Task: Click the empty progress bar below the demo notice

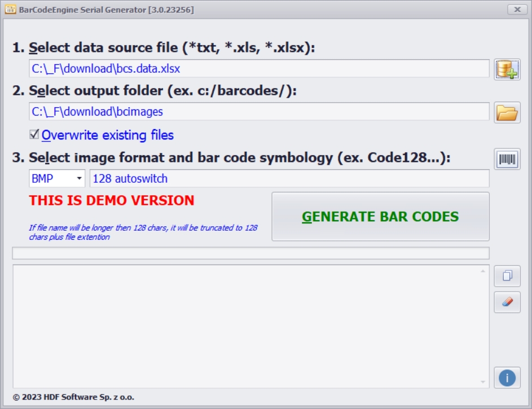Action: coord(250,253)
